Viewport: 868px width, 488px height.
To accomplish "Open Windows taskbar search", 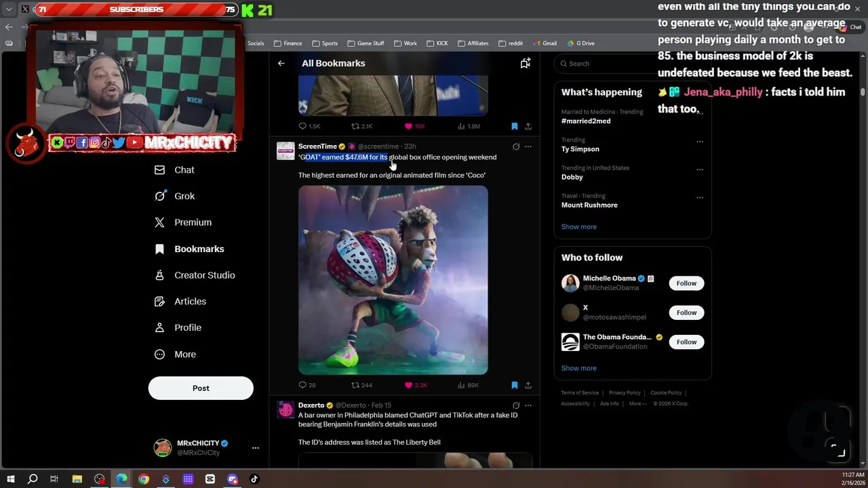I will click(x=33, y=479).
